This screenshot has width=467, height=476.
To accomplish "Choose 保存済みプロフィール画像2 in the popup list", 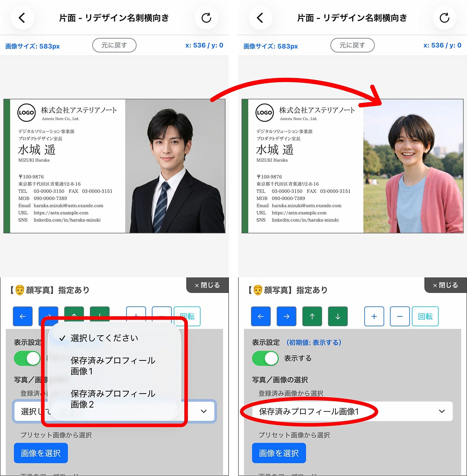I will (114, 399).
